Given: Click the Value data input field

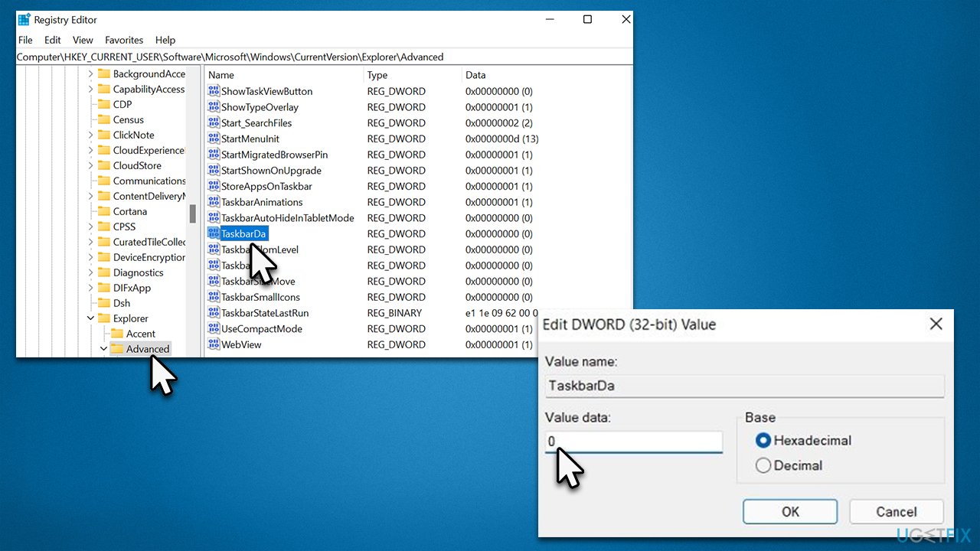Looking at the screenshot, I should (x=633, y=442).
